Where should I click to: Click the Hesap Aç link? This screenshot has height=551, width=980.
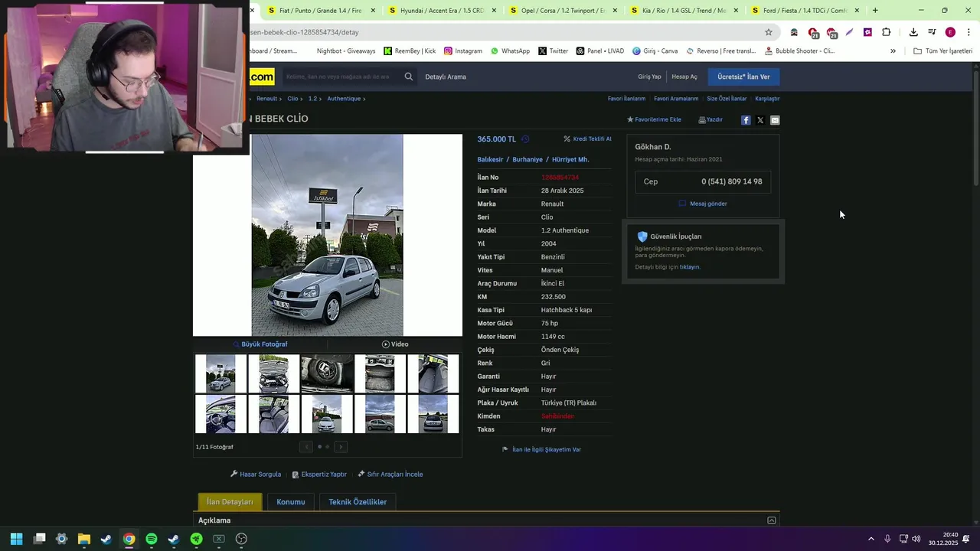tap(684, 77)
